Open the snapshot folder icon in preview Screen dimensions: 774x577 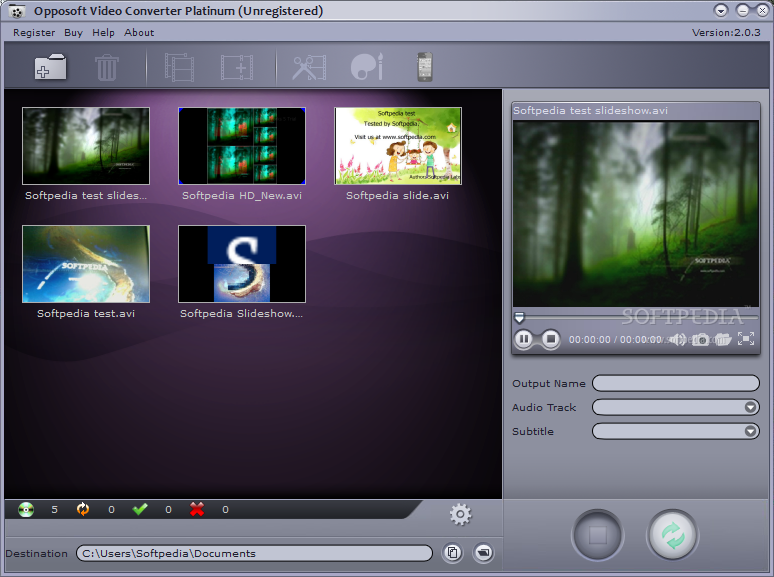[723, 339]
